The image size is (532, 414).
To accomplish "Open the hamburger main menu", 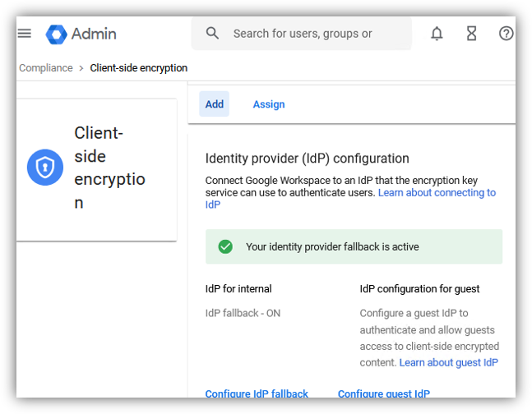I will 25,34.
